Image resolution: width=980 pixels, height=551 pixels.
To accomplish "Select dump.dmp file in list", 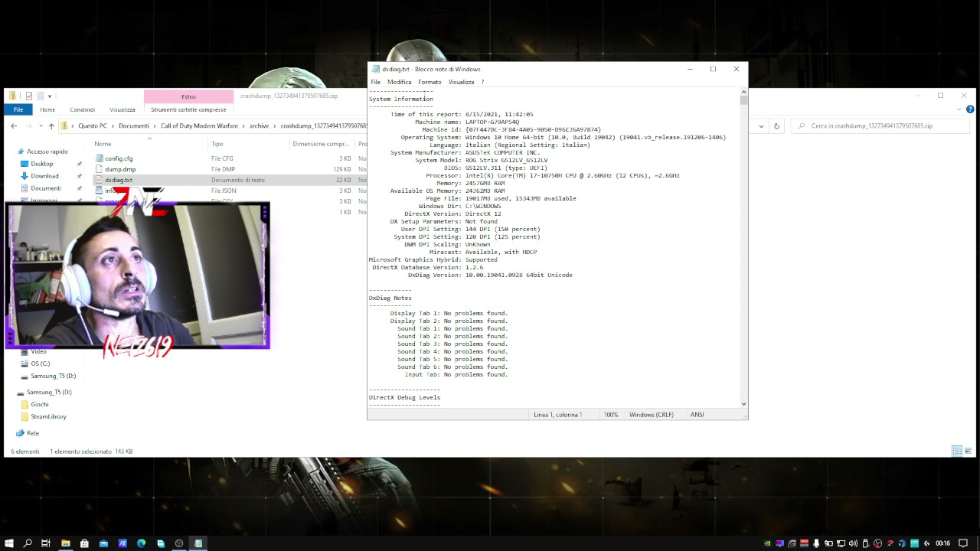I will point(120,169).
